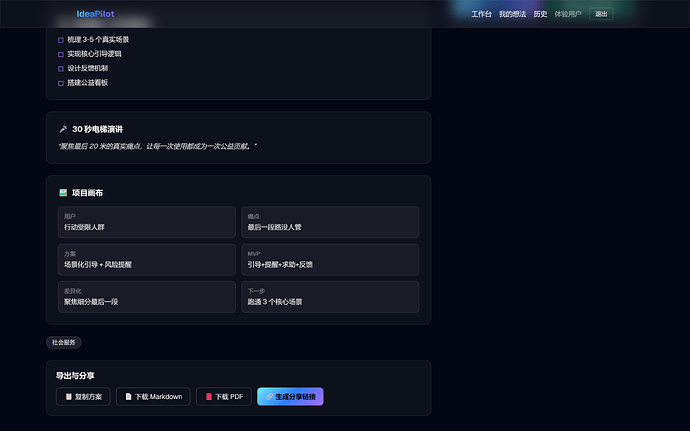Check the 梳理 3-5 个真实场景 box
690x431 pixels.
click(61, 40)
